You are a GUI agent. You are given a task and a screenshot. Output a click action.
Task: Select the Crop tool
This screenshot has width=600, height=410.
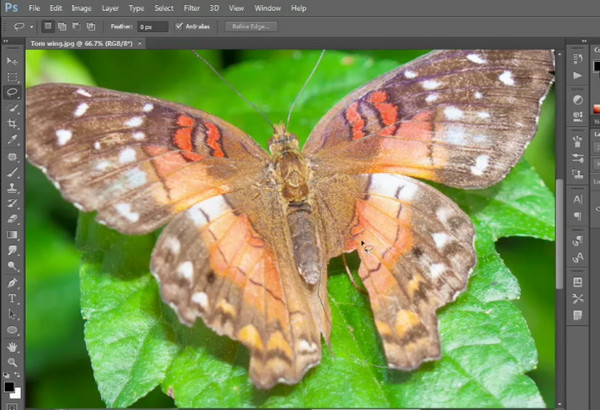(x=12, y=124)
